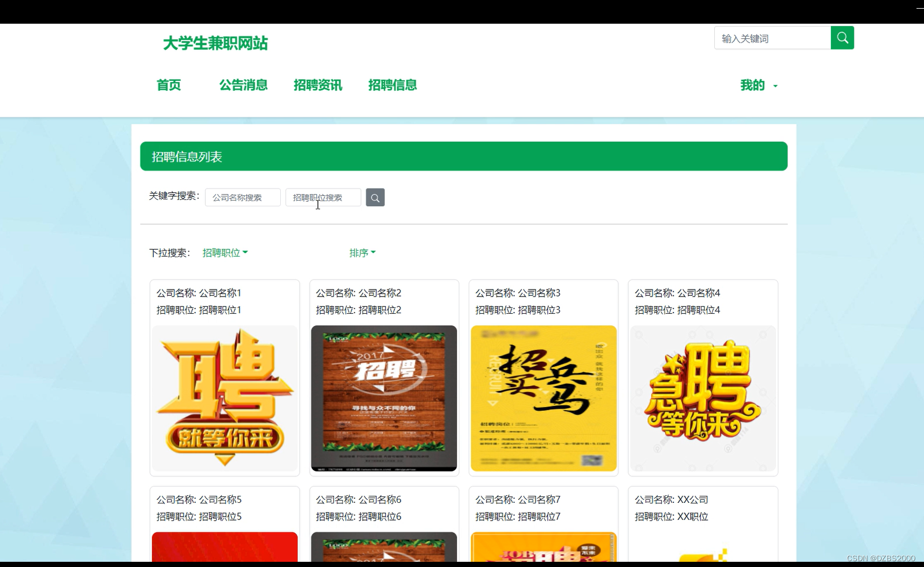Click the 大学生兼职网站 site title
Screen dimensions: 924x567
point(215,43)
